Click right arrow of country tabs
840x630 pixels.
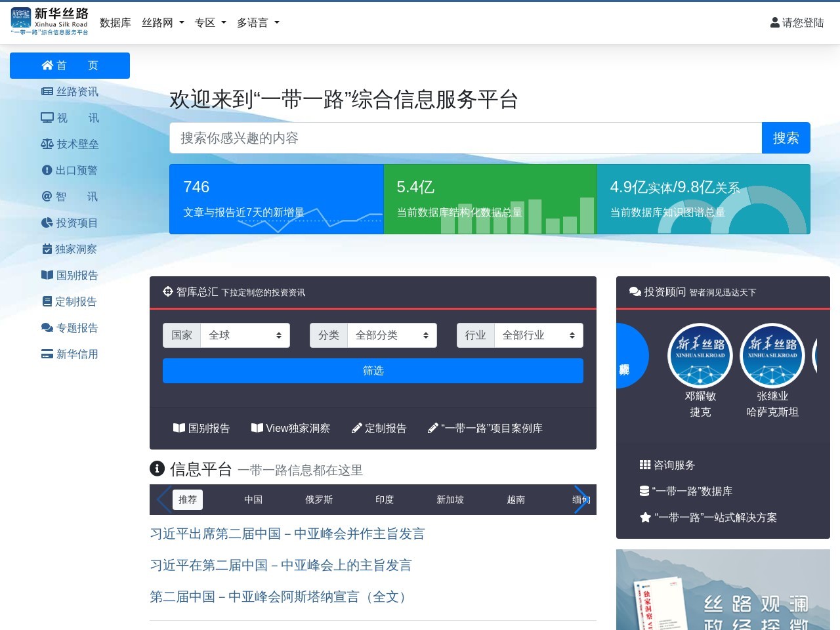[x=581, y=499]
